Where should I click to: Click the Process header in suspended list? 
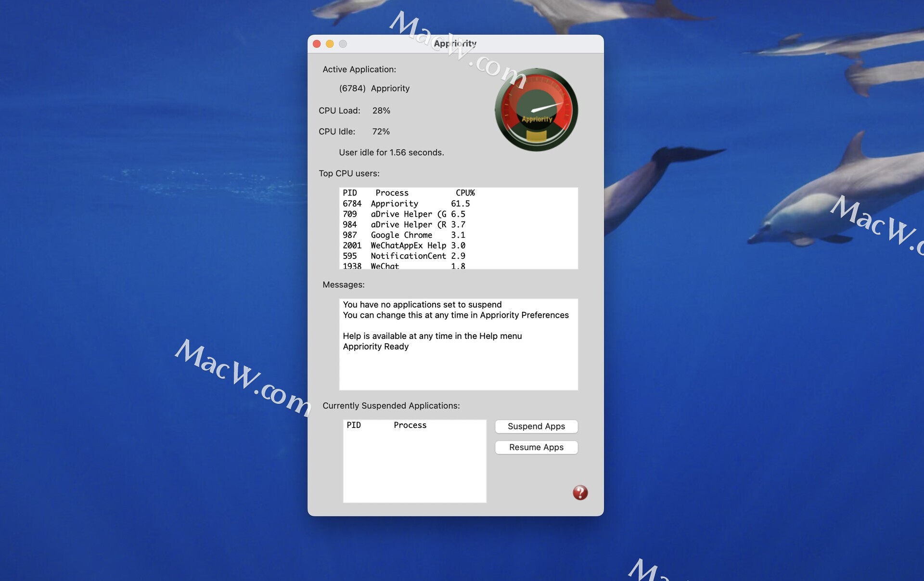pos(410,426)
